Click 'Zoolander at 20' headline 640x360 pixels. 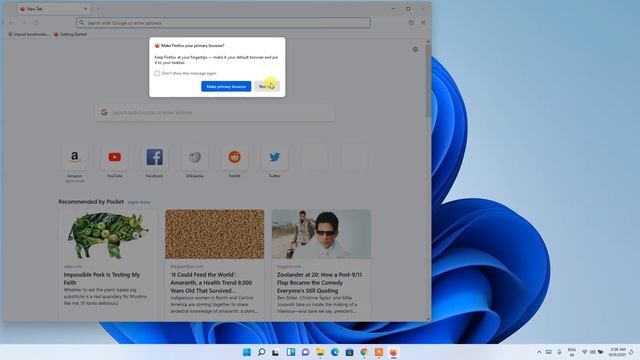click(x=319, y=282)
